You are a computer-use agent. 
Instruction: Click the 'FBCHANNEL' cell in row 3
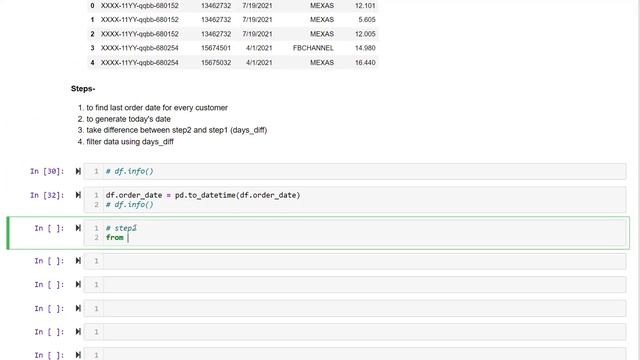pos(313,48)
